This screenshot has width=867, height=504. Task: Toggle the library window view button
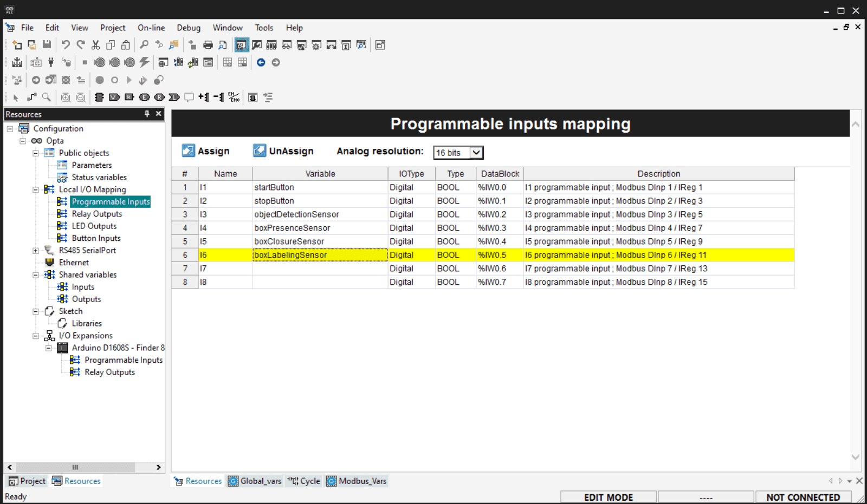(272, 45)
